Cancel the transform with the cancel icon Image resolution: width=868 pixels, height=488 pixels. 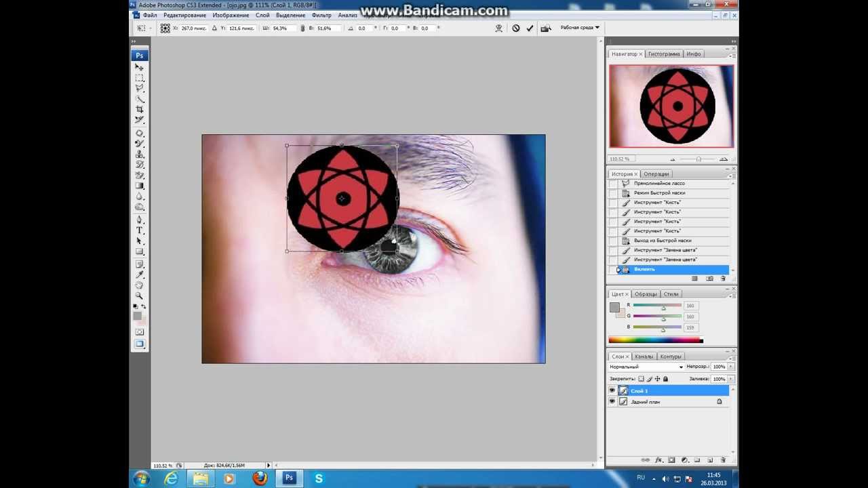pos(516,28)
